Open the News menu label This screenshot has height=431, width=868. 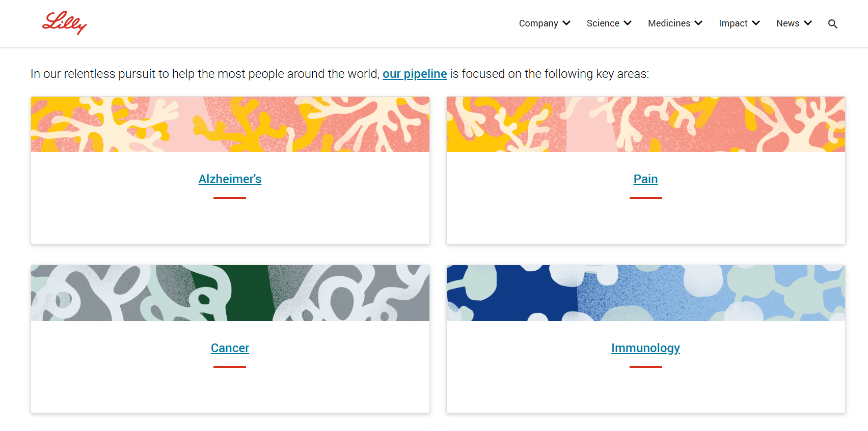[x=788, y=23]
